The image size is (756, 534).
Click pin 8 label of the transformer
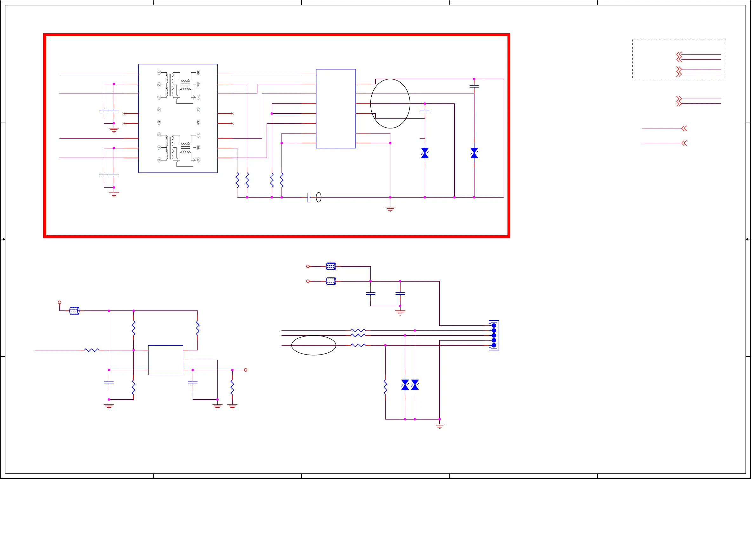(159, 160)
